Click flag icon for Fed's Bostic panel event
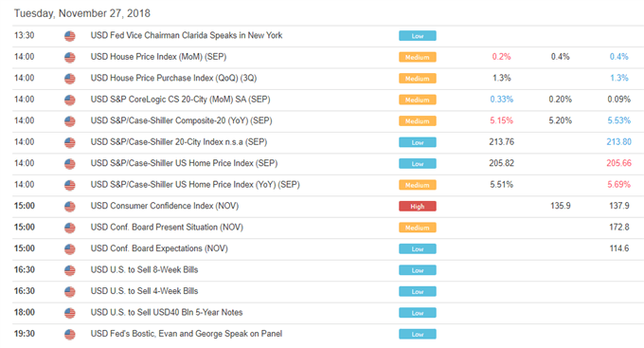The image size is (644, 348). tap(70, 335)
